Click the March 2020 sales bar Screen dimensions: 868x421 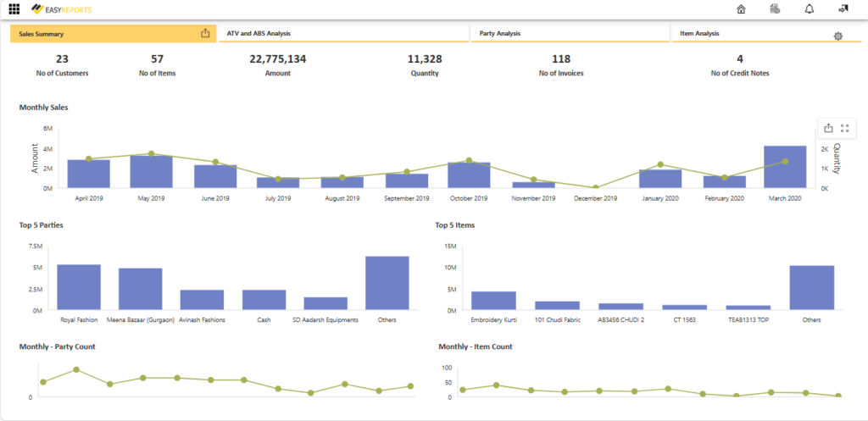(784, 167)
